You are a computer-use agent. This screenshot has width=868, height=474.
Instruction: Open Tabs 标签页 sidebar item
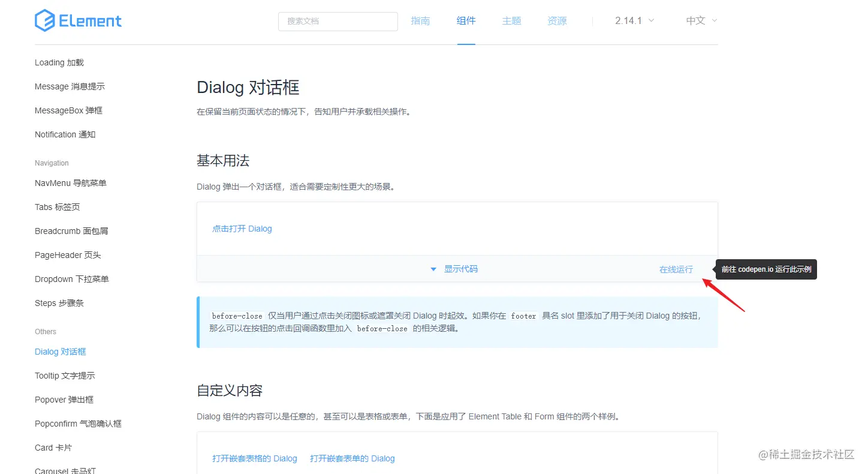(x=58, y=207)
